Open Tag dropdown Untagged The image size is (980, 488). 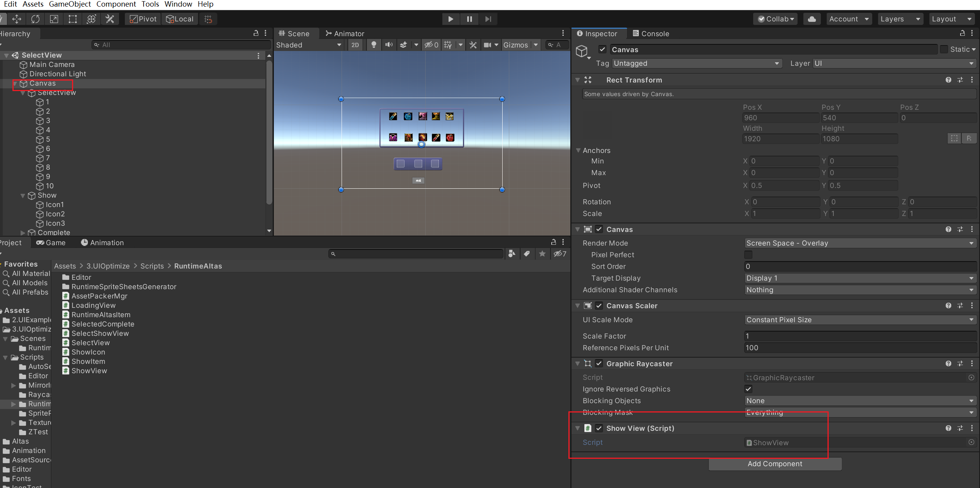(696, 63)
